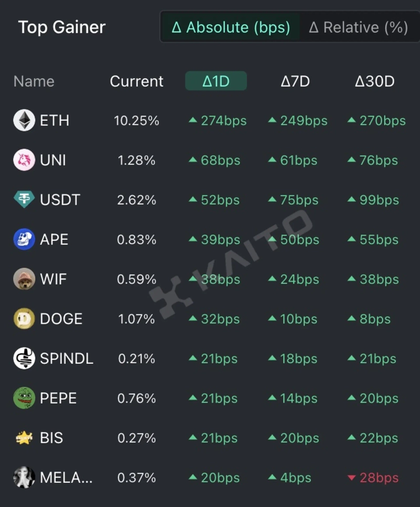Click the UNI unicorn logo
420x507 pixels.
coord(24,160)
